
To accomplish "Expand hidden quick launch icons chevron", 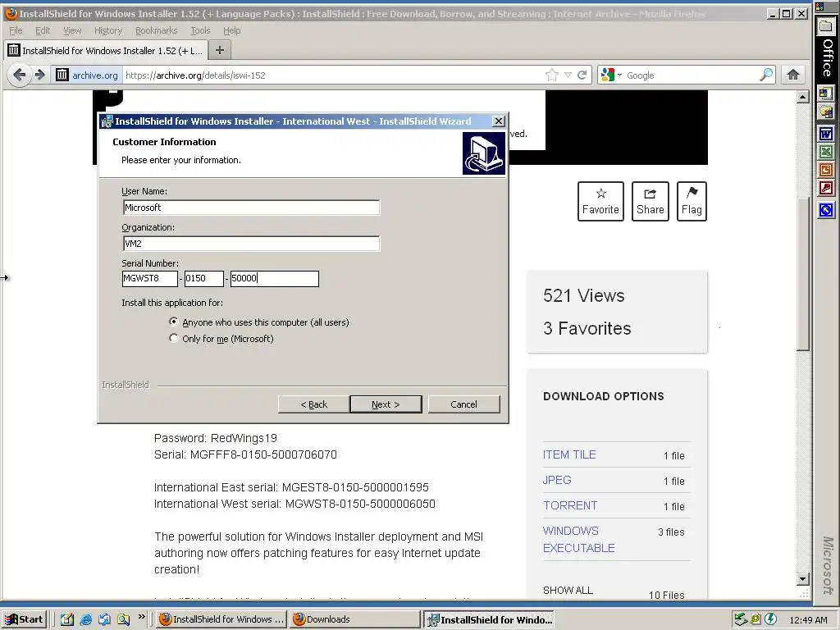I will coord(141,617).
